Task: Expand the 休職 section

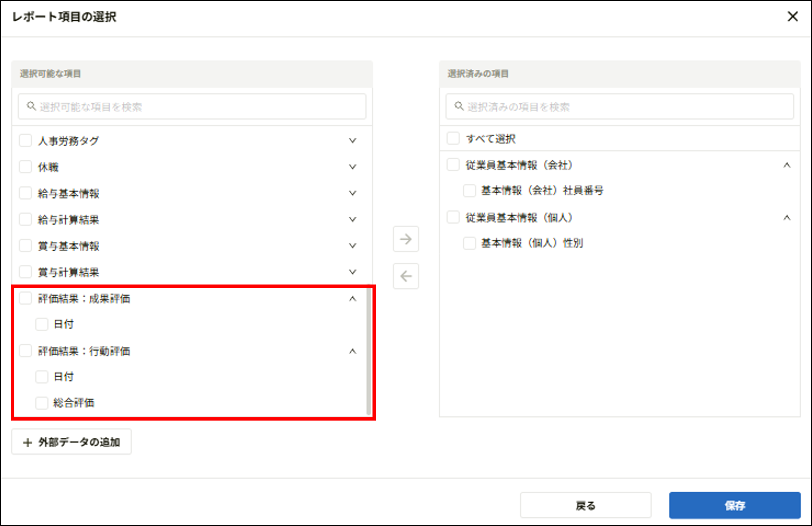Action: [353, 166]
